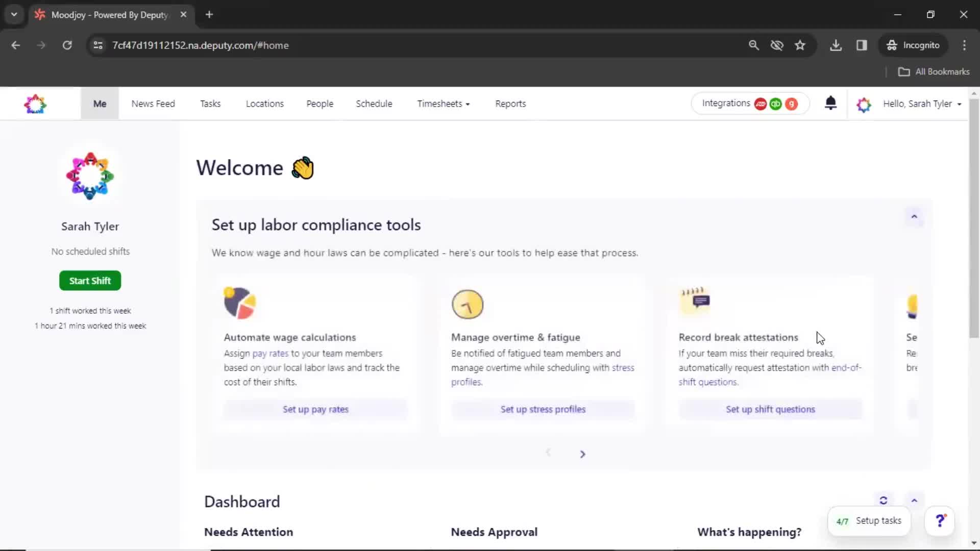Refresh the Dashboard with the sync icon
This screenshot has height=551, width=980.
pos(884,500)
